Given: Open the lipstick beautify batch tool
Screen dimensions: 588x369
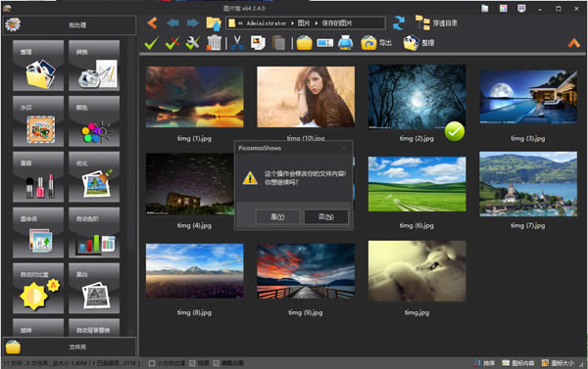Looking at the screenshot, I should coord(38,177).
